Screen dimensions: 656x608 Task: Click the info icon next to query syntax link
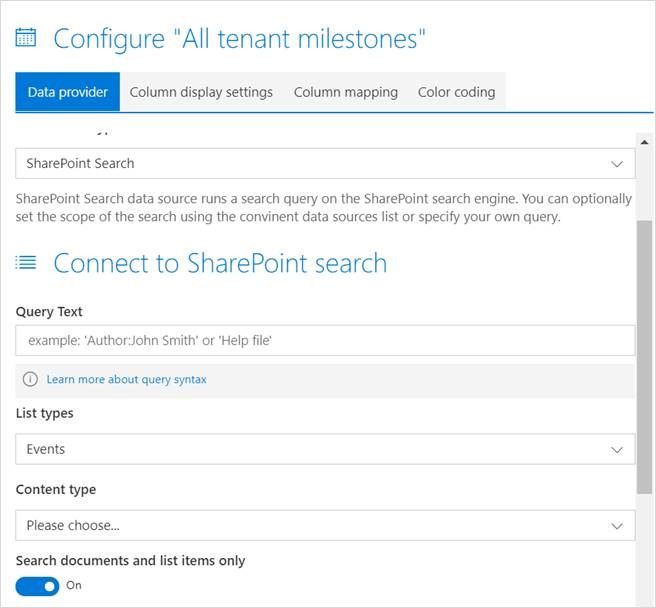(x=30, y=379)
